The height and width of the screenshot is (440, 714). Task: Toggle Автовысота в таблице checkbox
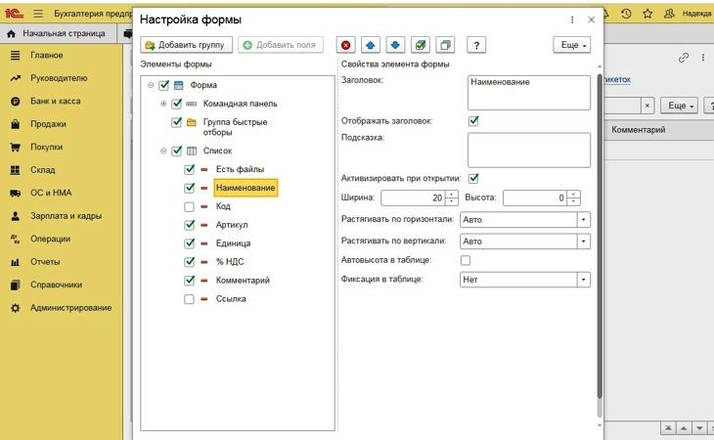[x=465, y=260]
